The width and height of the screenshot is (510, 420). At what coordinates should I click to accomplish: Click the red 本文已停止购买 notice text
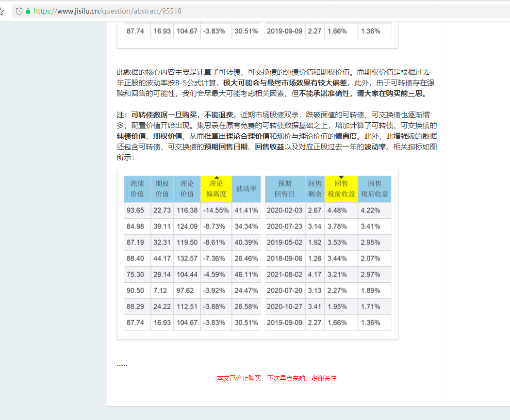point(277,378)
